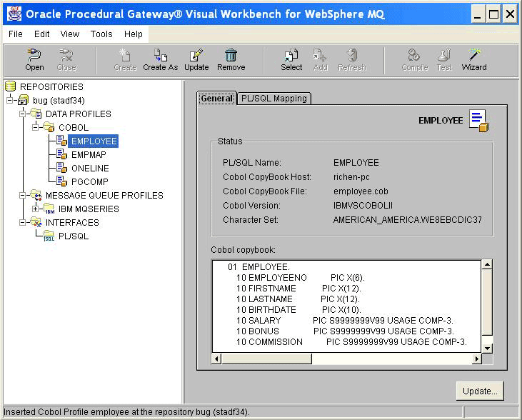Click the Update toolbar icon
The width and height of the screenshot is (522, 420).
pos(196,56)
